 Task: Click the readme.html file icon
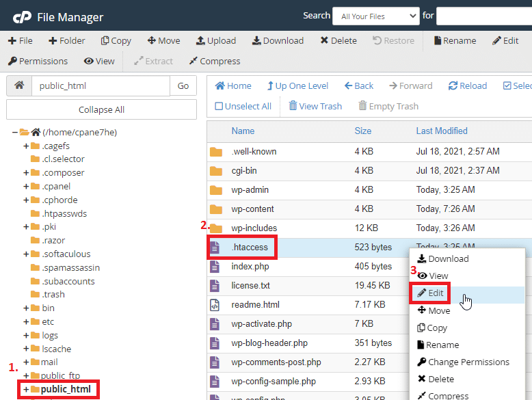[215, 305]
